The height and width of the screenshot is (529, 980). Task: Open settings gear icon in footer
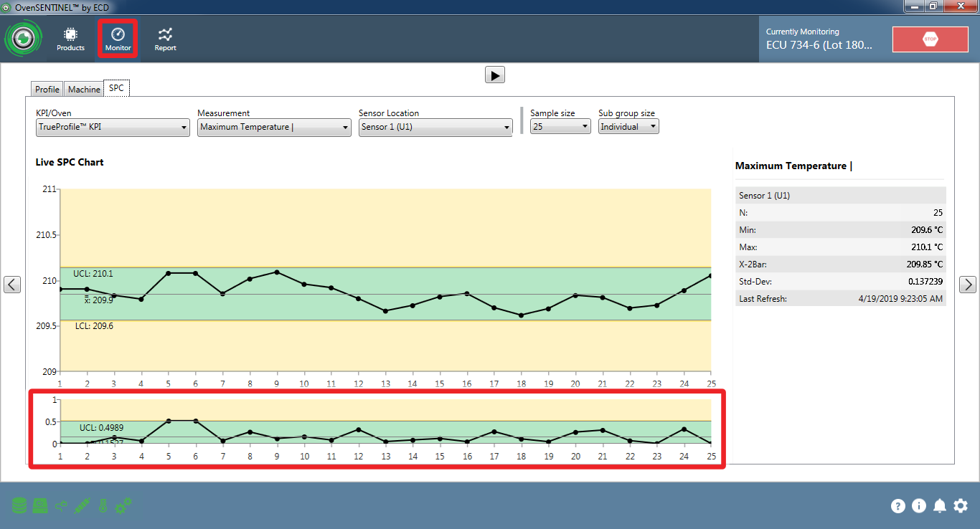(x=961, y=506)
